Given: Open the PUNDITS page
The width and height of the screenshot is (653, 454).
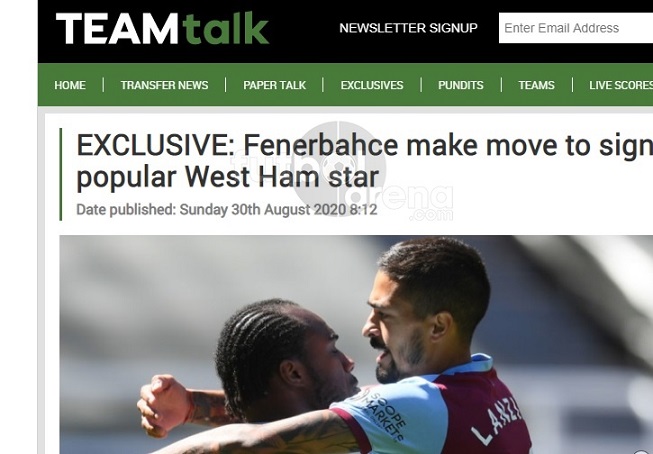Looking at the screenshot, I should pyautogui.click(x=461, y=85).
